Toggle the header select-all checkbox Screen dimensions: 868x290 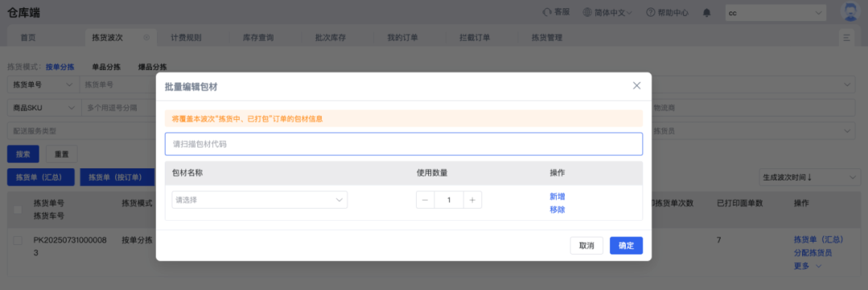click(18, 209)
